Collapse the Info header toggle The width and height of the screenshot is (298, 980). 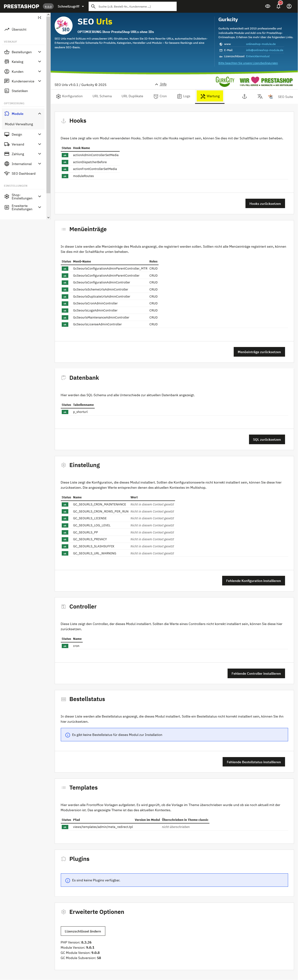point(161,84)
